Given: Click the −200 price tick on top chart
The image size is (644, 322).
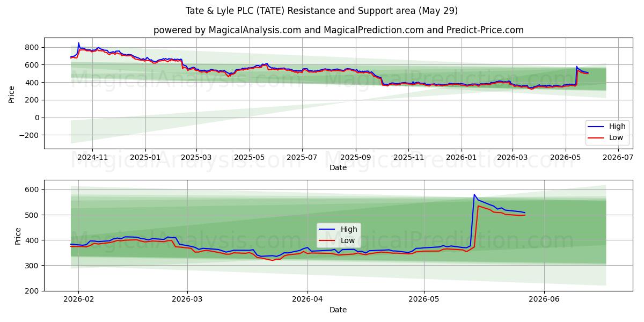Looking at the screenshot, I should [30, 135].
